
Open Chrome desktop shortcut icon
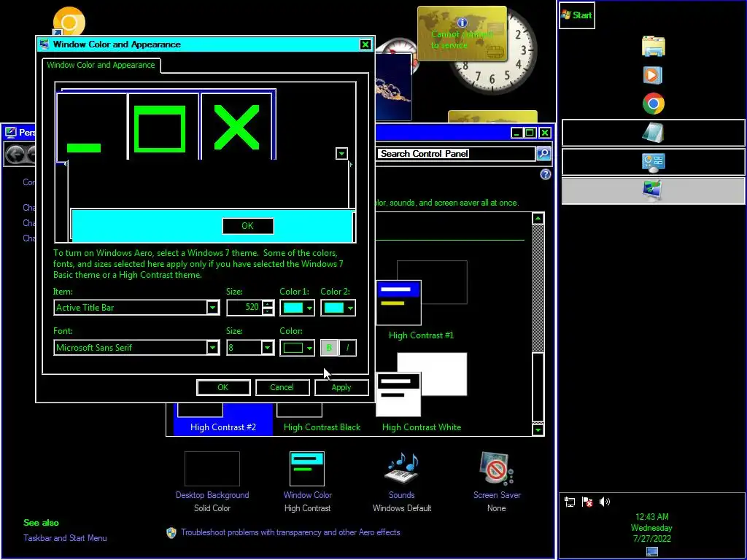69,21
